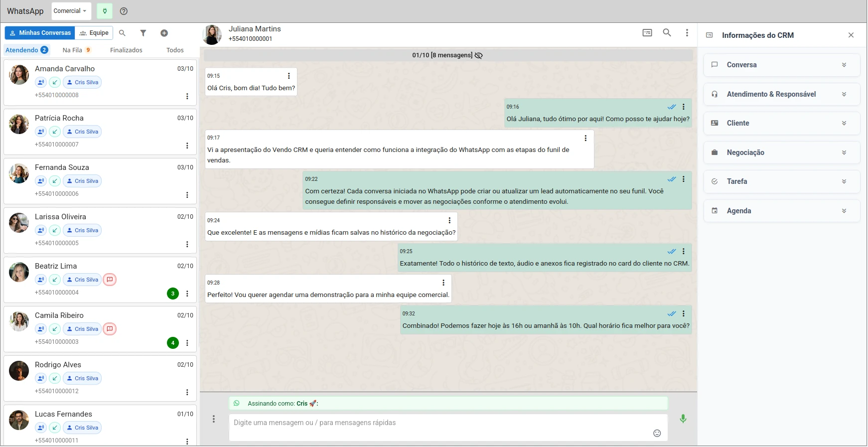Screen dimensions: 868x447
Task: Click Cris Silva tag on Patrícia Rocha
Action: [82, 132]
